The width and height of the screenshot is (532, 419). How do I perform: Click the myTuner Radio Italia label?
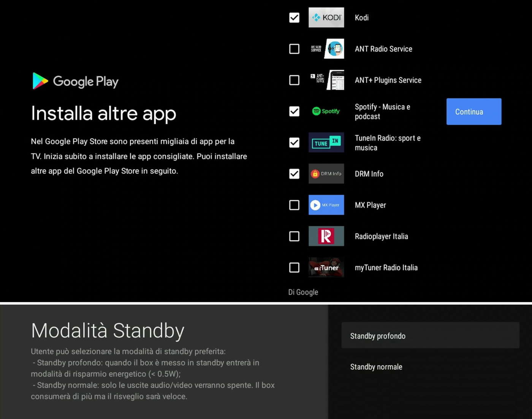click(x=386, y=267)
